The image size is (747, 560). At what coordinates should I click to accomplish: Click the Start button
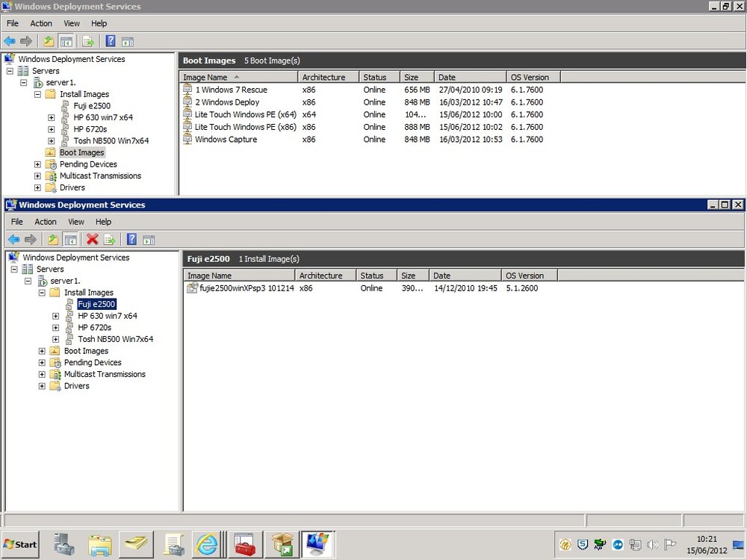tap(20, 544)
